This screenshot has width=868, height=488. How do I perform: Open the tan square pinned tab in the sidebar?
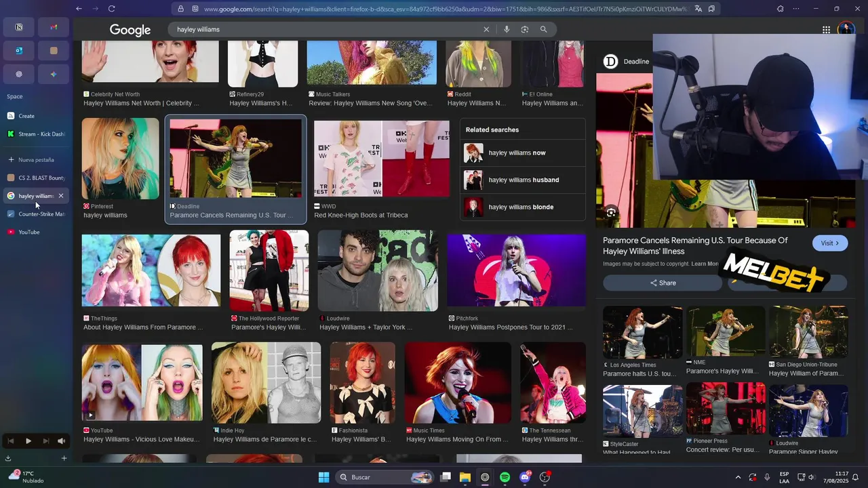pos(54,51)
